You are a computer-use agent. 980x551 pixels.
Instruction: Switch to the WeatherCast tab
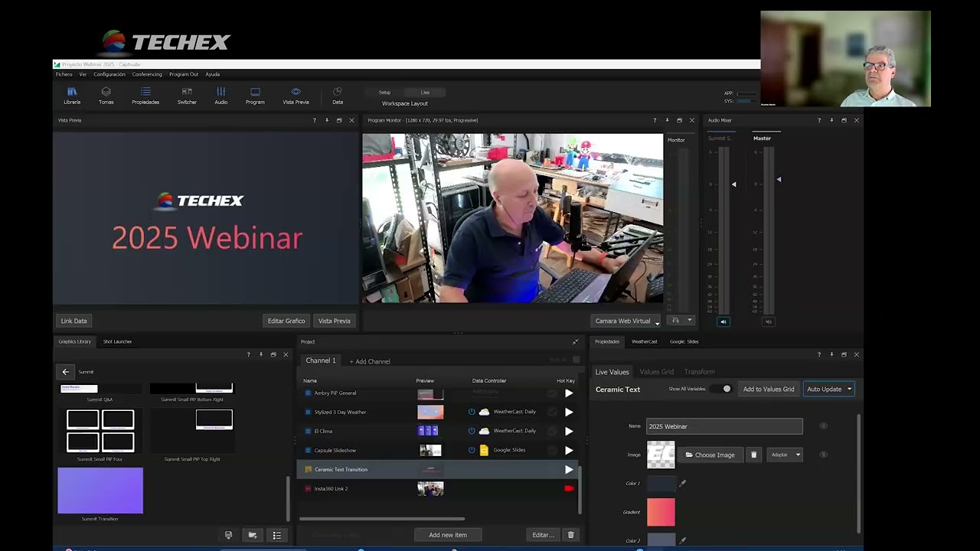[645, 341]
